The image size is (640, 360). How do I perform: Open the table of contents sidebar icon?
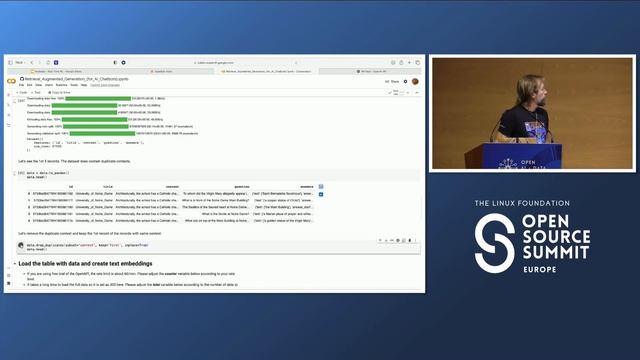coord(9,95)
